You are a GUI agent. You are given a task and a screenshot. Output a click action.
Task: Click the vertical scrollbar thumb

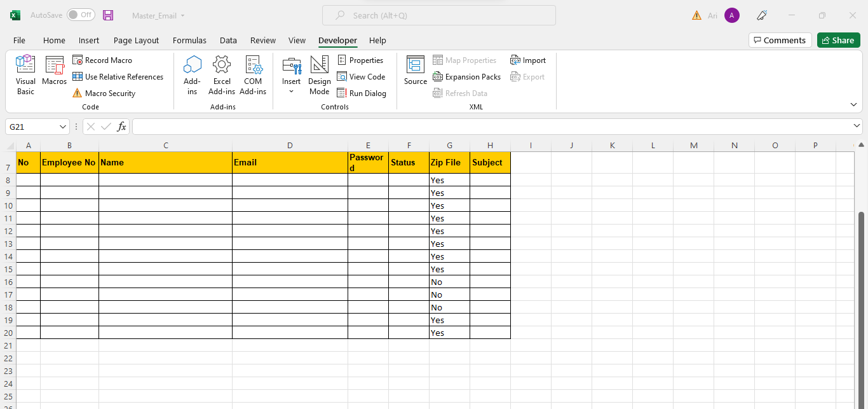[862, 309]
